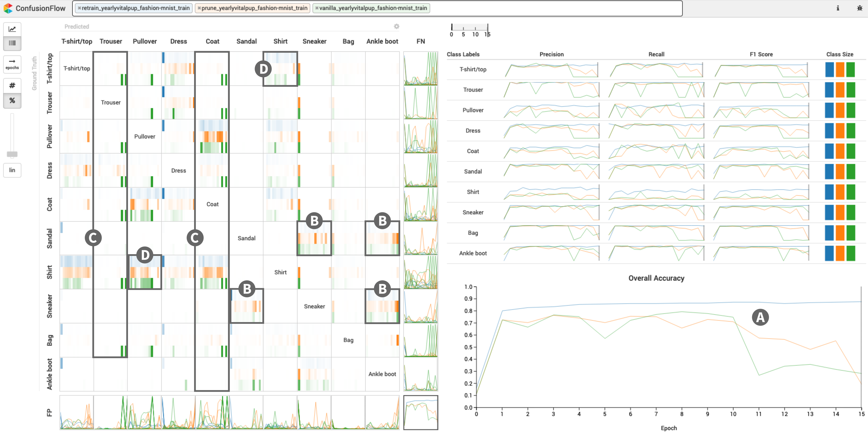This screenshot has height=436, width=868.
Task: Click the epochs arrow direction button
Action: pos(12,64)
